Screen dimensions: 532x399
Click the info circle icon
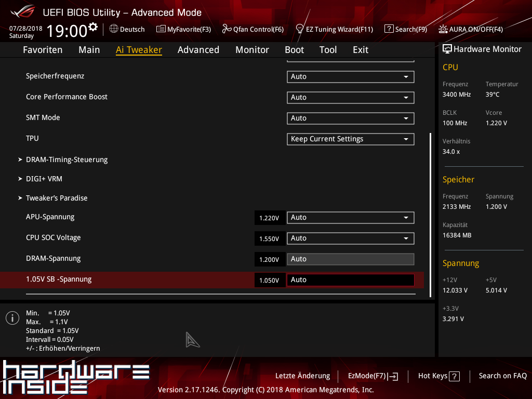pyautogui.click(x=12, y=318)
